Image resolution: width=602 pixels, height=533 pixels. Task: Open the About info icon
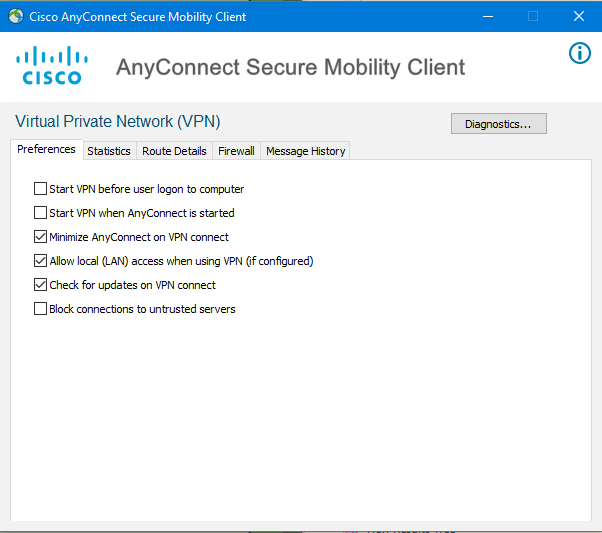point(579,53)
